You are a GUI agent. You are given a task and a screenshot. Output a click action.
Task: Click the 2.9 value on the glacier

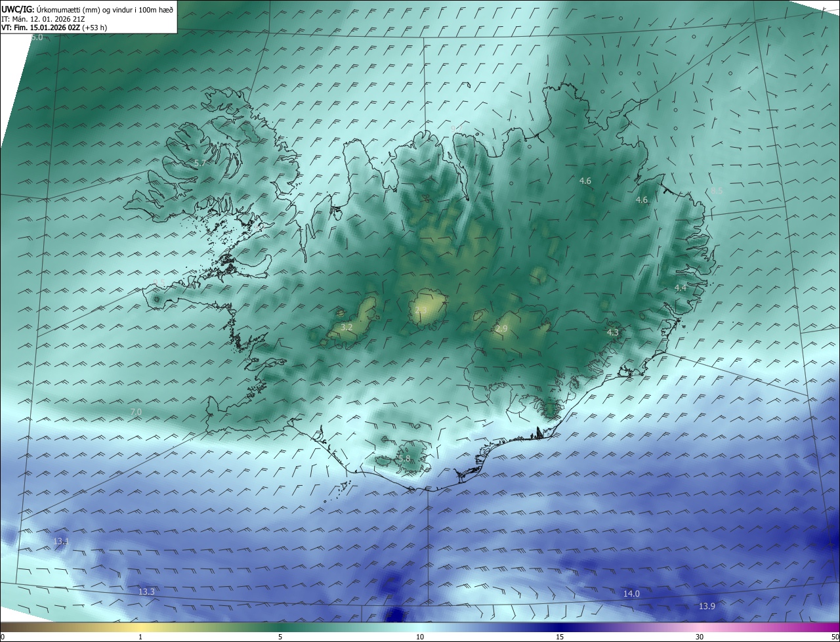pyautogui.click(x=501, y=328)
